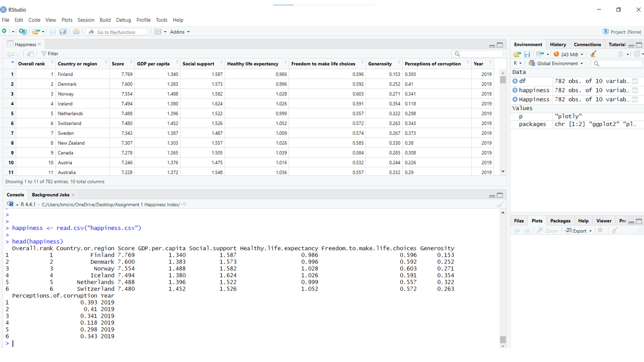Image resolution: width=644 pixels, height=362 pixels.
Task: Click the Go to file/function field
Action: pyautogui.click(x=116, y=32)
